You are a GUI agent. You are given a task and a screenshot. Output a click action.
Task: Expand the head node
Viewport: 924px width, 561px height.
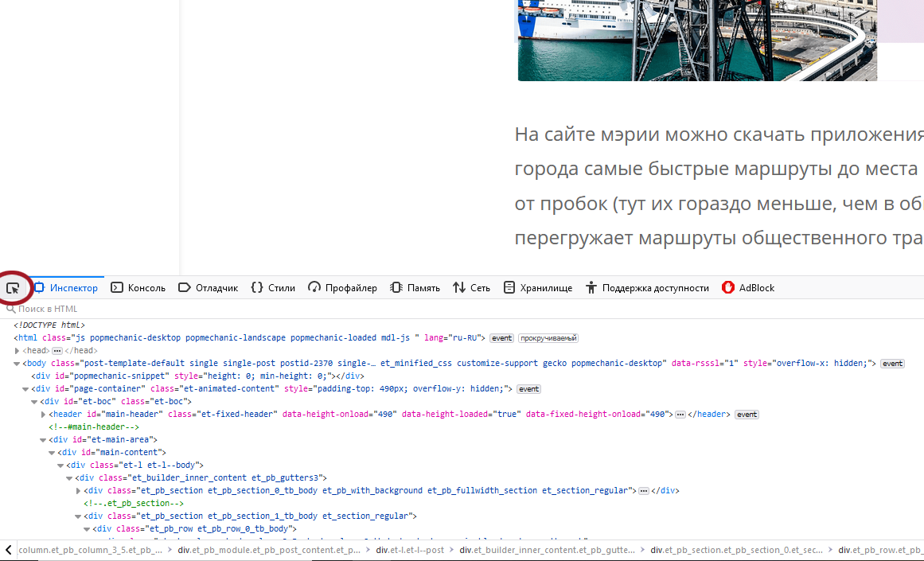[x=18, y=351]
